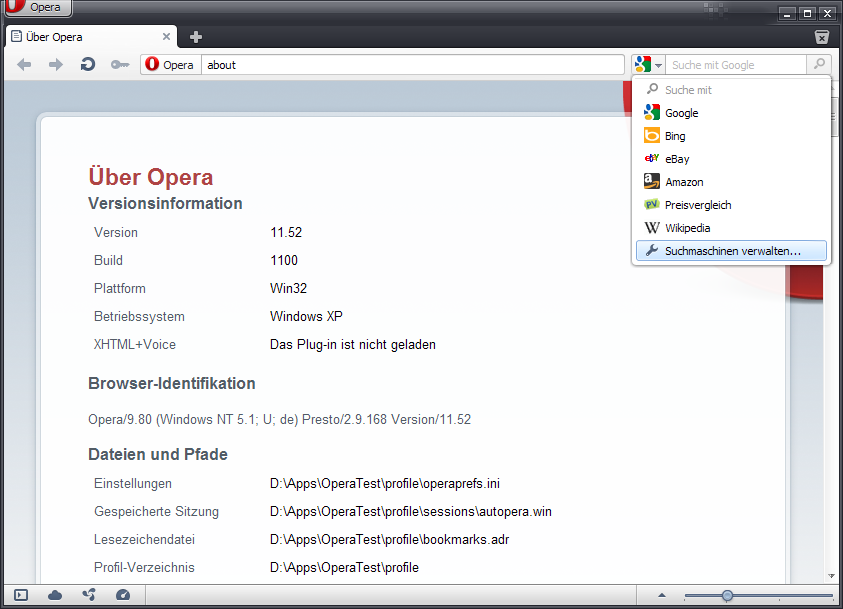Open Opera Unite icon in status bar

89,594
